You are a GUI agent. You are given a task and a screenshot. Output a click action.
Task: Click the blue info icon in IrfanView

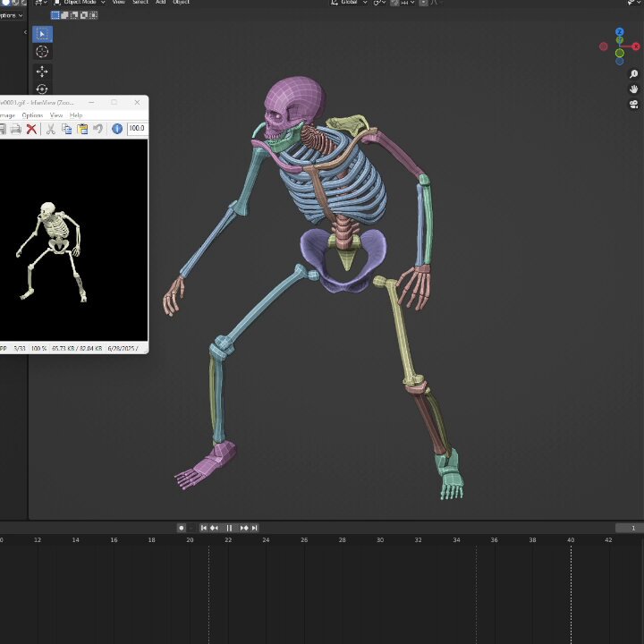pyautogui.click(x=117, y=129)
